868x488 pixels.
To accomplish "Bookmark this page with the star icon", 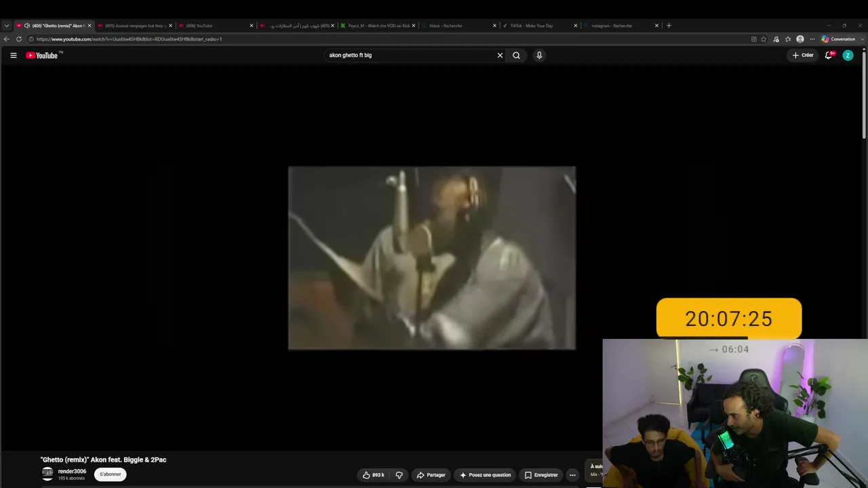I will 764,39.
